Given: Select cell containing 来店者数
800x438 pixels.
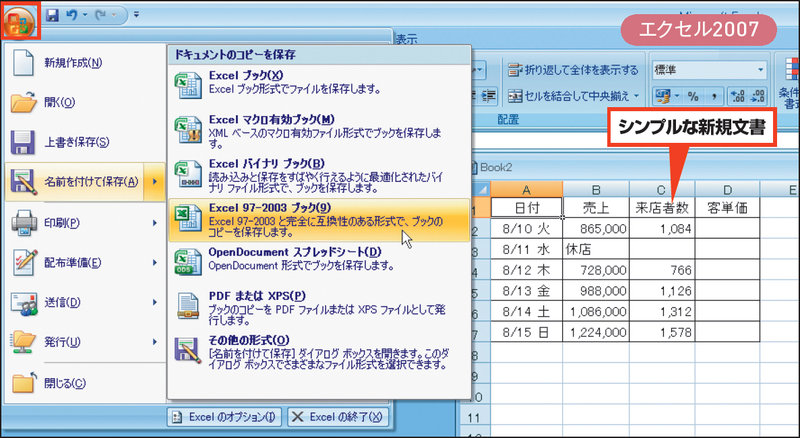Looking at the screenshot, I should click(x=662, y=208).
